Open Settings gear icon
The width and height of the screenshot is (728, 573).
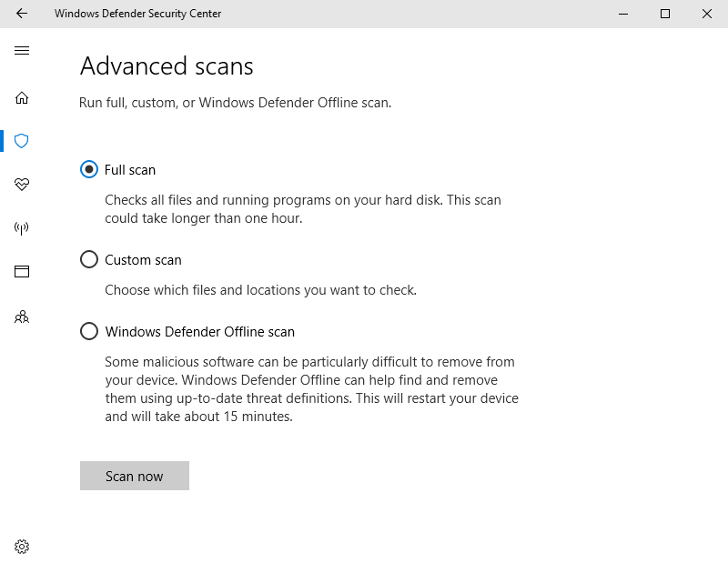click(x=22, y=547)
